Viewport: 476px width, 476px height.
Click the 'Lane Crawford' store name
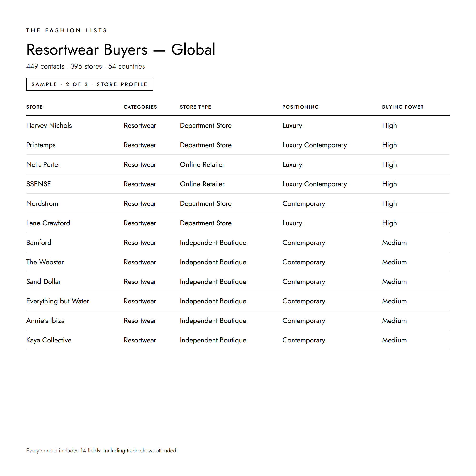click(x=48, y=223)
